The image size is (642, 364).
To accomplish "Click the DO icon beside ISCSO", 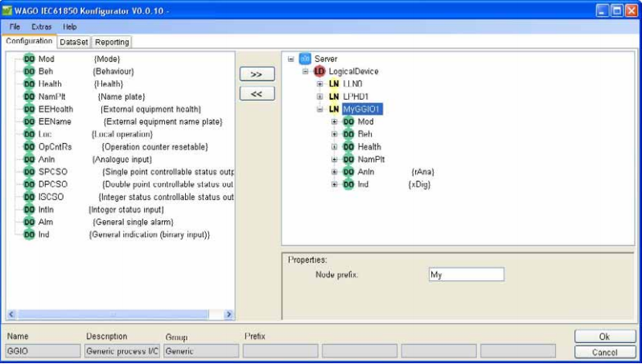I will tap(29, 197).
